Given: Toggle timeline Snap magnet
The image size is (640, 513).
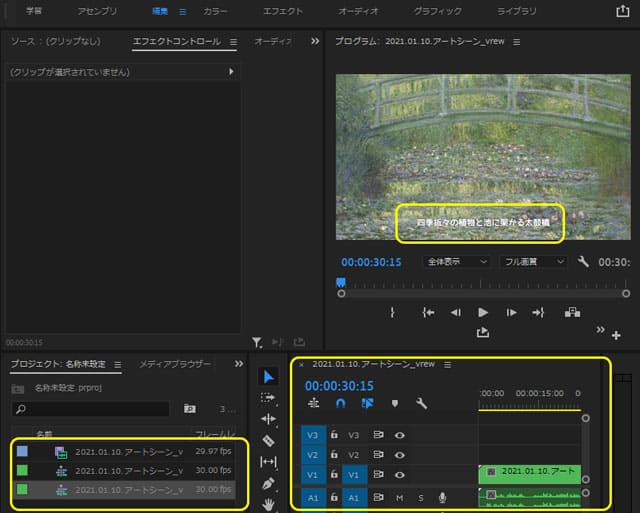Looking at the screenshot, I should [x=340, y=403].
